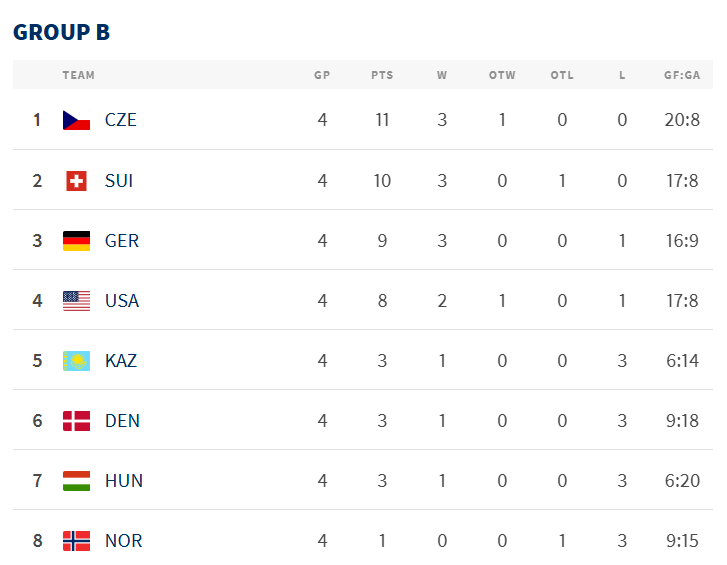This screenshot has height=565, width=727.
Task: Open the KAZ team link
Action: point(121,361)
